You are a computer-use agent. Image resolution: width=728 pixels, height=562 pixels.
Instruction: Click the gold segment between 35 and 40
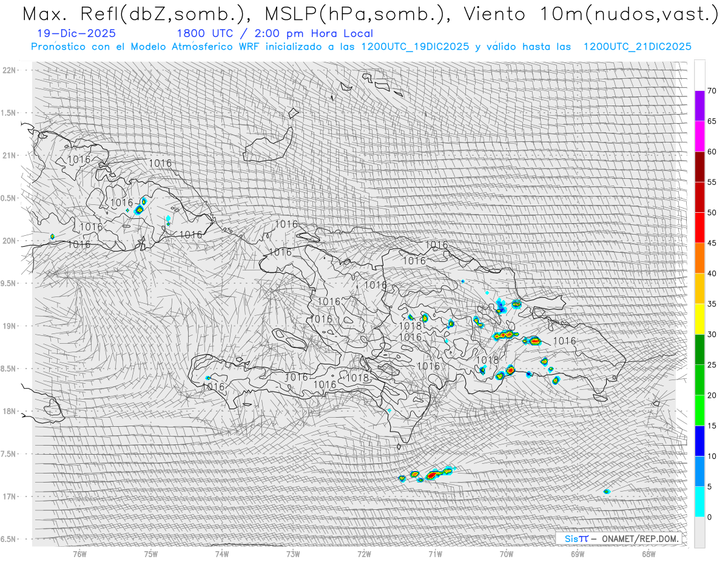(x=699, y=289)
